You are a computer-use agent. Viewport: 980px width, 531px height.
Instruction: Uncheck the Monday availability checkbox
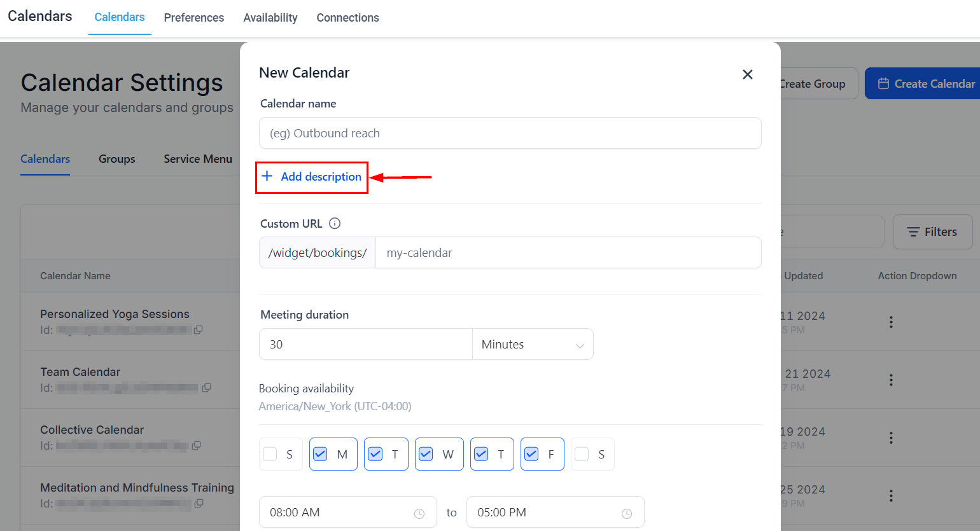(x=321, y=454)
